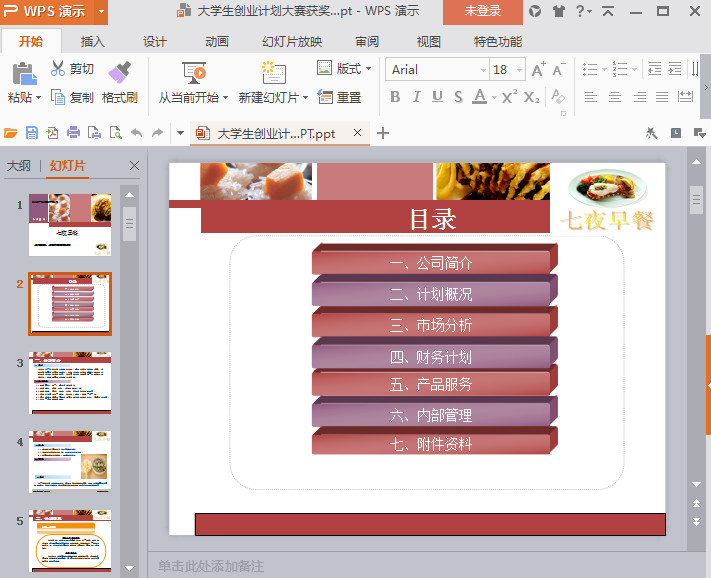Click the Paste clipboard icon
The height and width of the screenshot is (578, 711).
24,73
